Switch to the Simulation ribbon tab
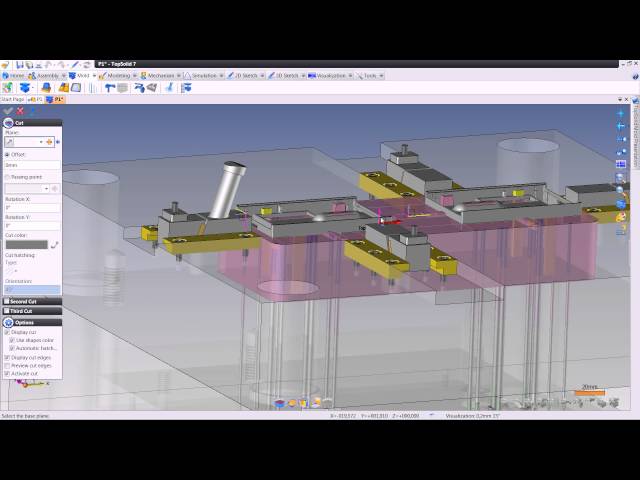 205,75
